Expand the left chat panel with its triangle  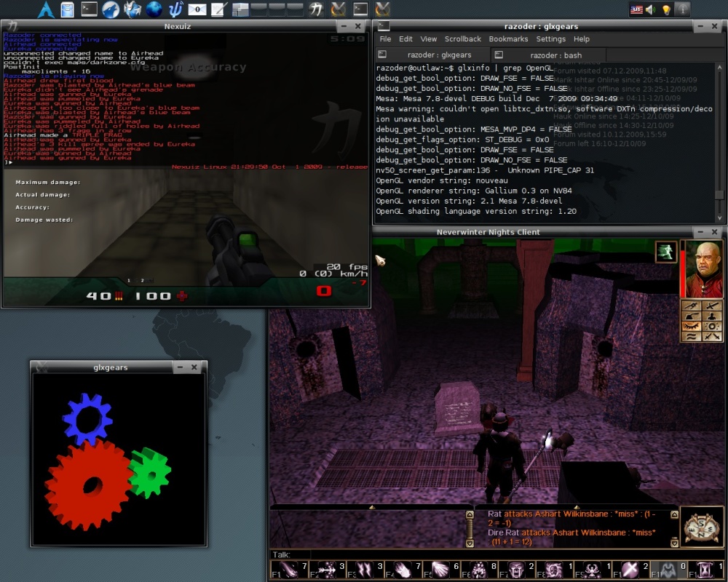(372, 507)
